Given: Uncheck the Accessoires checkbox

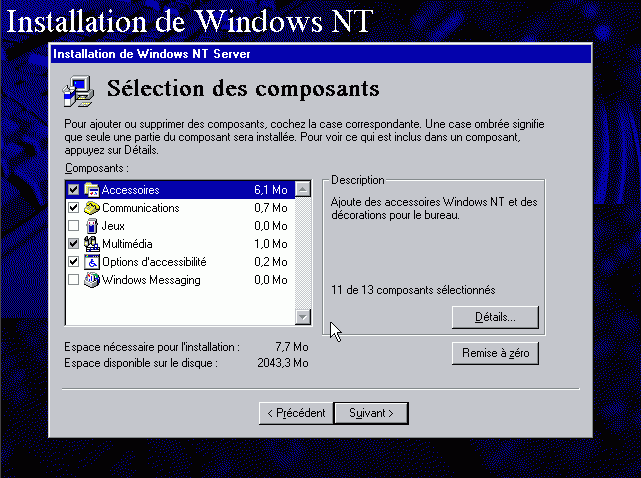Looking at the screenshot, I should [x=74, y=190].
